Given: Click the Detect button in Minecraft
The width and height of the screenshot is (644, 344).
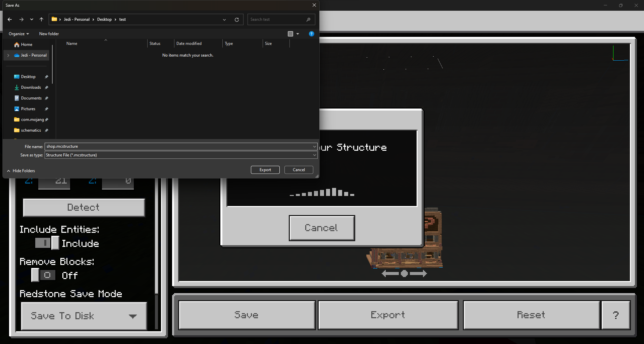Looking at the screenshot, I should pyautogui.click(x=84, y=207).
